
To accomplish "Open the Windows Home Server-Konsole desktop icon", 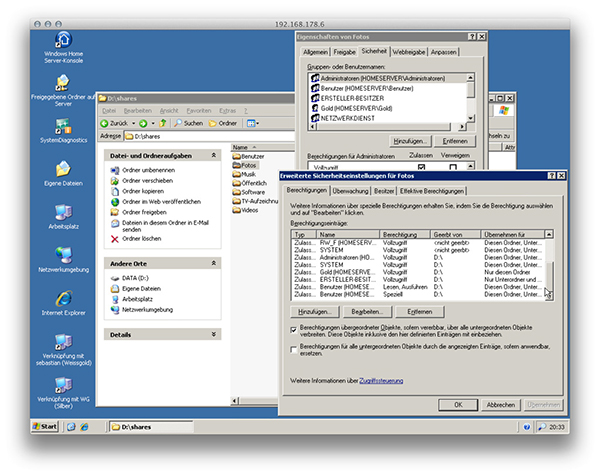I will tap(64, 40).
